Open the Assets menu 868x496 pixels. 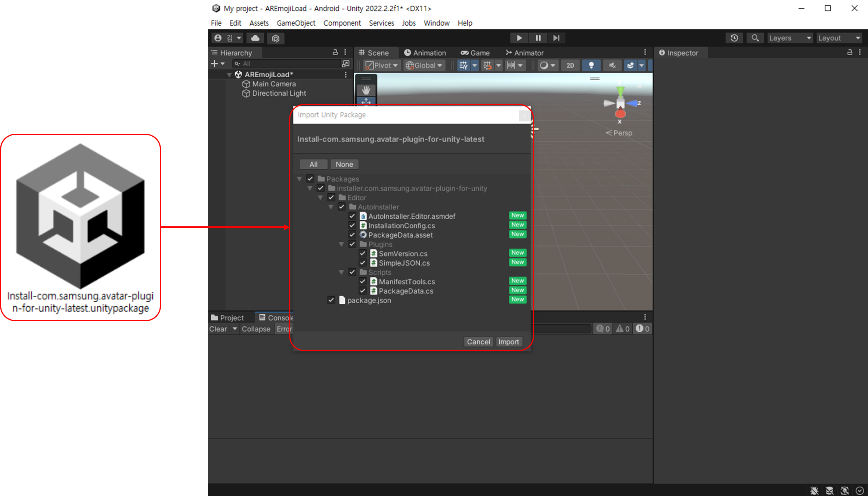[259, 23]
